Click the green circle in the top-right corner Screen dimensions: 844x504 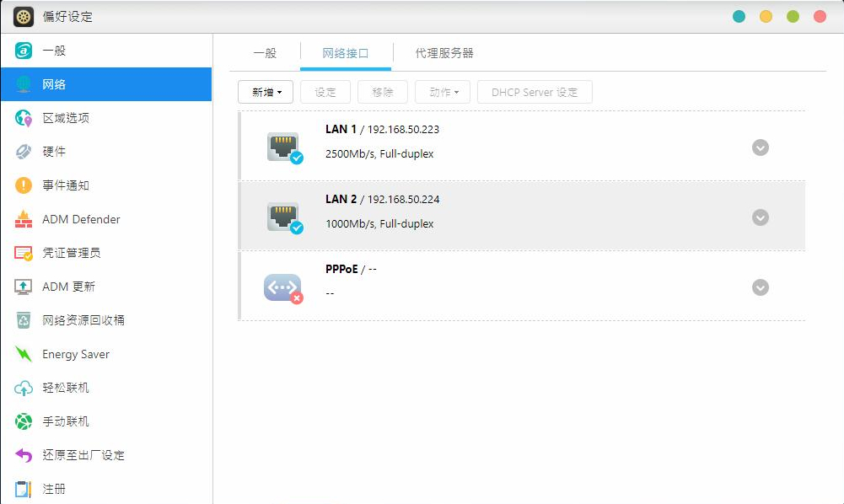[793, 15]
